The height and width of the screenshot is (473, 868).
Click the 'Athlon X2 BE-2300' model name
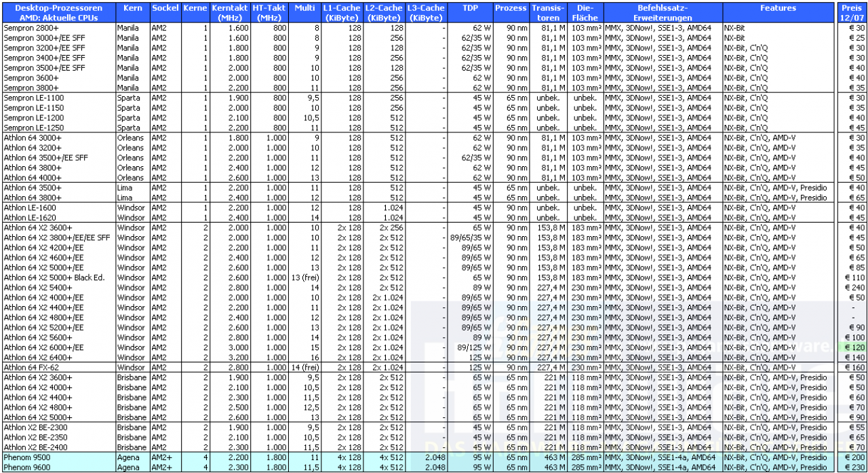[x=36, y=428]
